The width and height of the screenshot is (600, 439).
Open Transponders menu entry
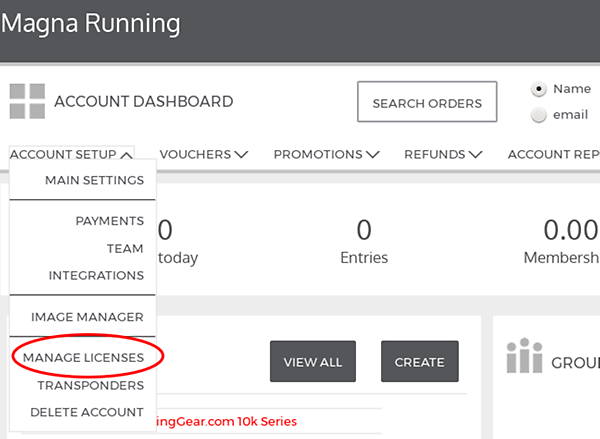(x=91, y=385)
